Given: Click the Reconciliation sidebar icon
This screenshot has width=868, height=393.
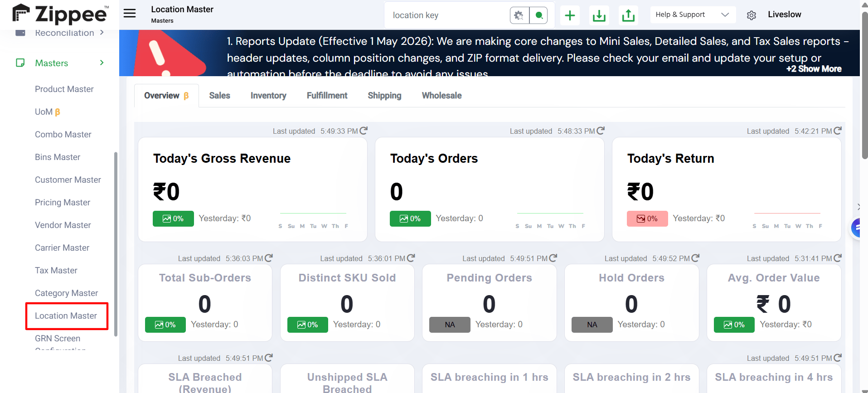Looking at the screenshot, I should click(20, 33).
